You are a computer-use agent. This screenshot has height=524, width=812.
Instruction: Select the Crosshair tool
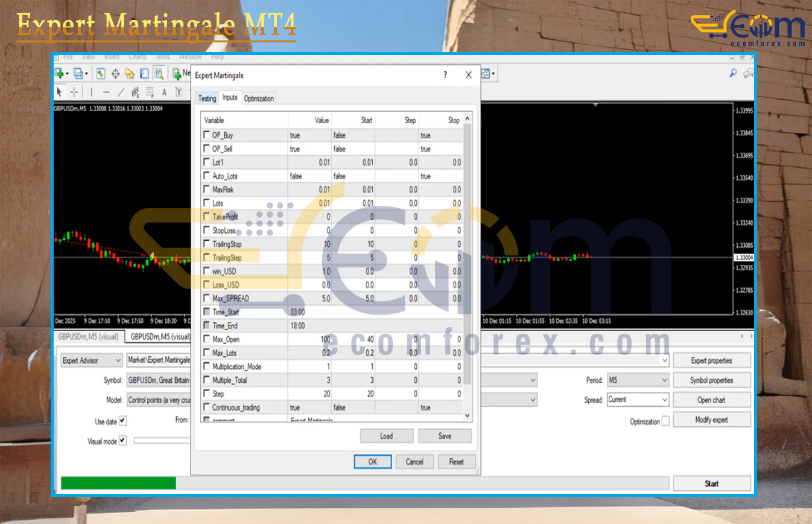74,92
